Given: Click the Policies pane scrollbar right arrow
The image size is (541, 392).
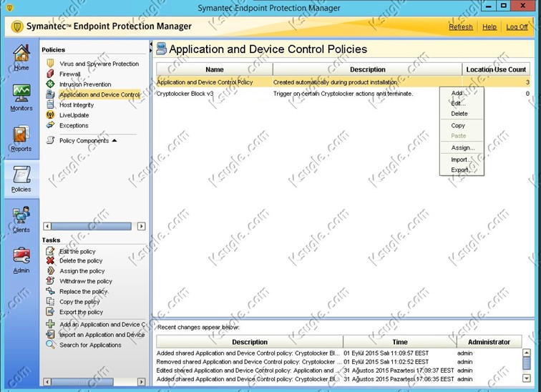Looking at the screenshot, I should click(141, 226).
